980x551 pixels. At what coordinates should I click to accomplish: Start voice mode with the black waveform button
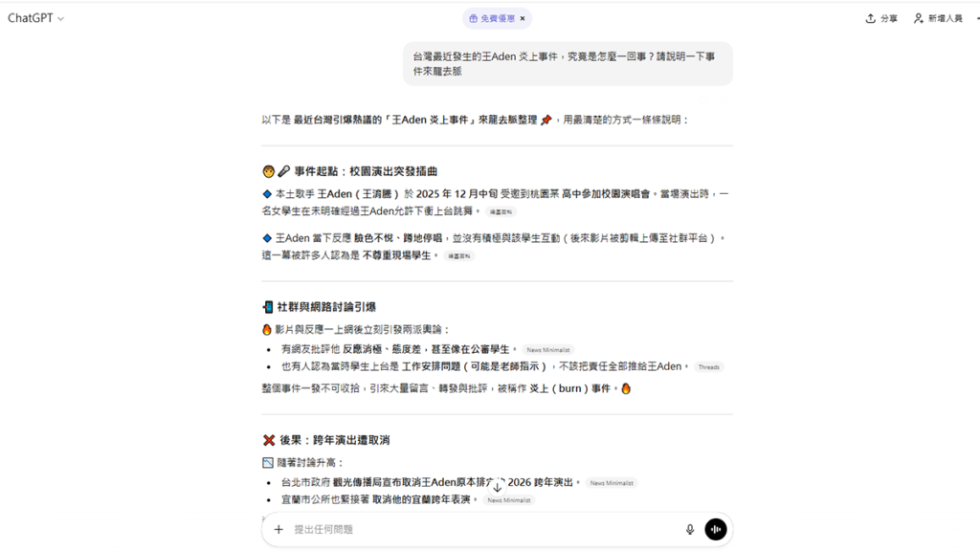(x=716, y=529)
